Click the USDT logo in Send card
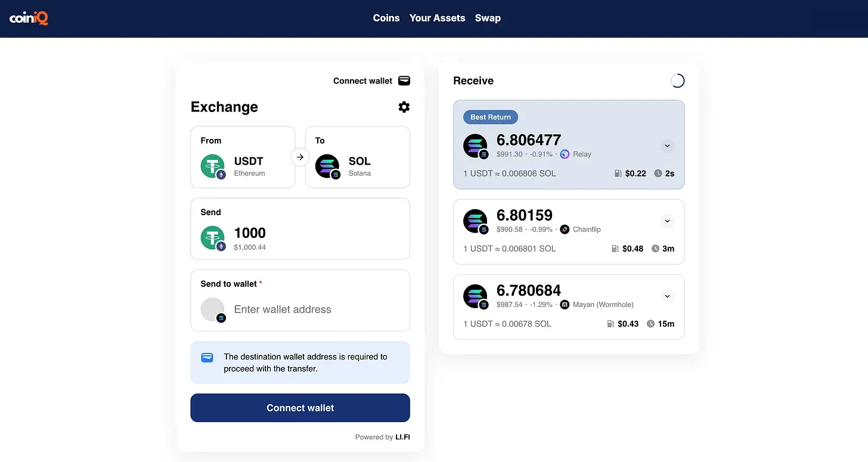868x462 pixels. [x=212, y=237]
